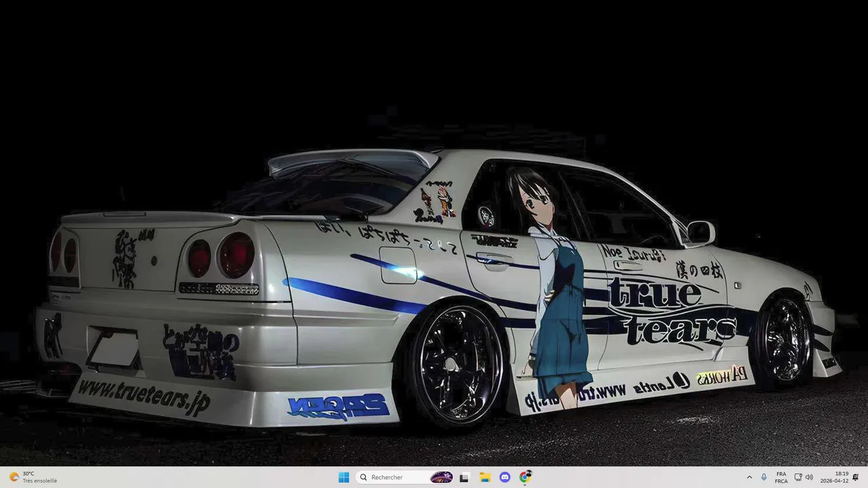Open the search highlight image in search box
The width and height of the screenshot is (868, 488).
click(441, 477)
